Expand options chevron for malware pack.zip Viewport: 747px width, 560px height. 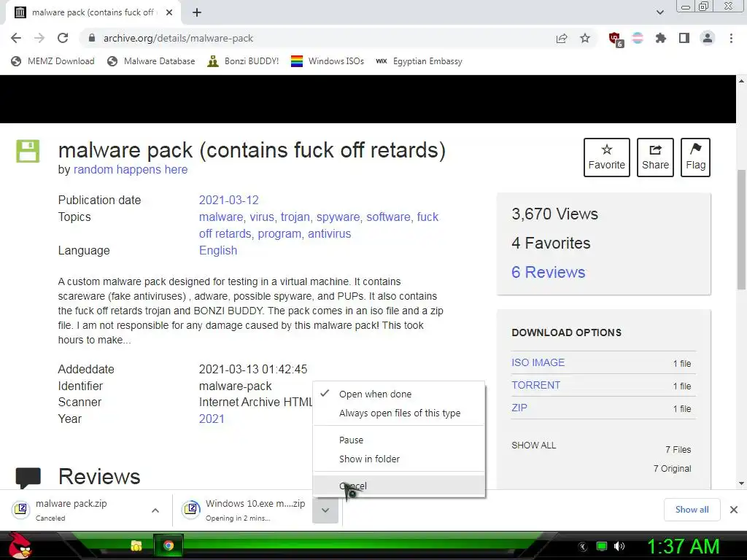(155, 510)
